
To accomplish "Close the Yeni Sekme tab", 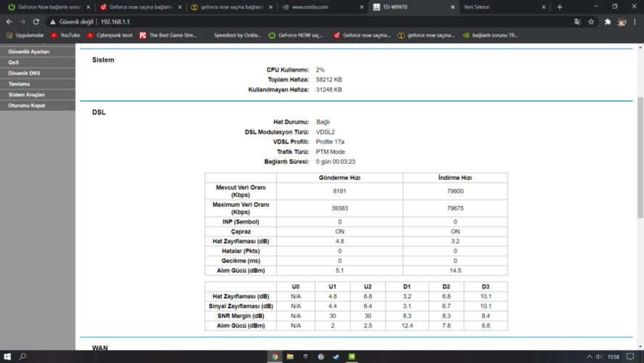I will 543,7.
